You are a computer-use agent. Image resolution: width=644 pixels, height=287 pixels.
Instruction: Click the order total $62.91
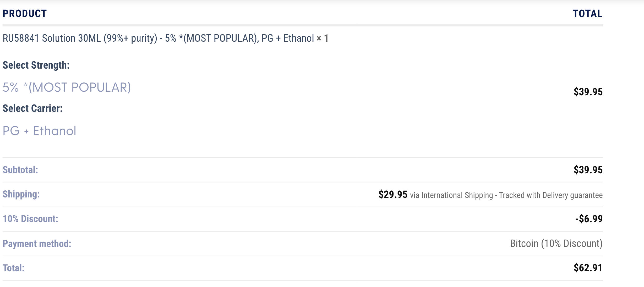(x=588, y=268)
